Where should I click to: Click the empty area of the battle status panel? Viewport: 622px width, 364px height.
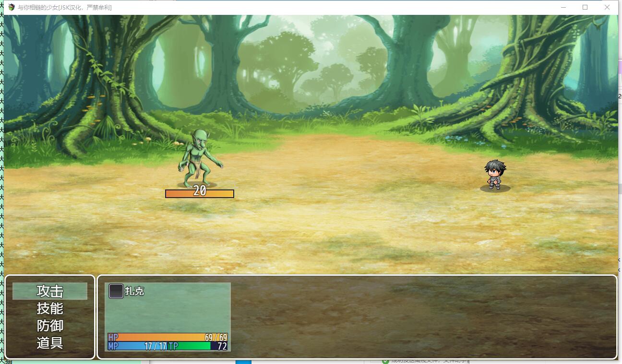422,317
